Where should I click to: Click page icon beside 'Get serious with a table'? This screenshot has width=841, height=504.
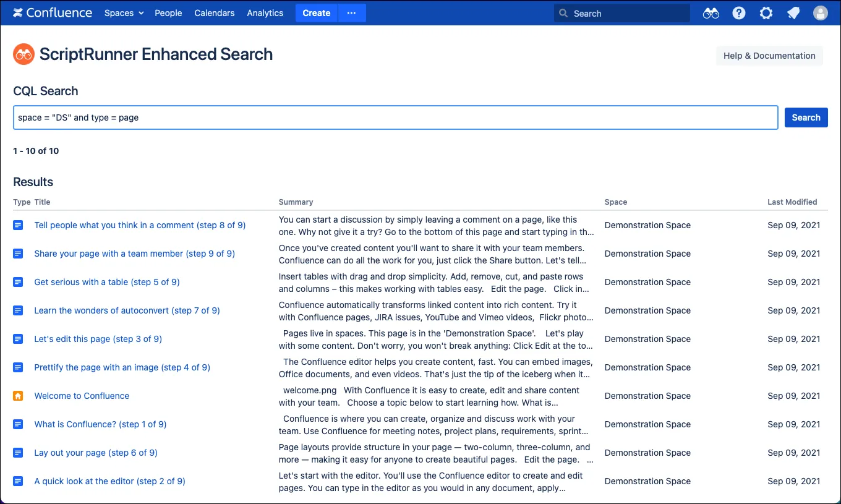pos(18,282)
